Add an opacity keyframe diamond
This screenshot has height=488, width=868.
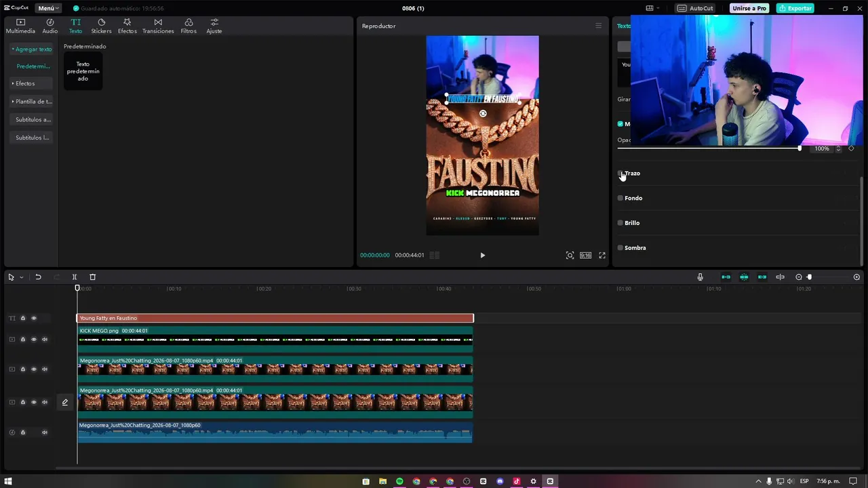point(851,148)
